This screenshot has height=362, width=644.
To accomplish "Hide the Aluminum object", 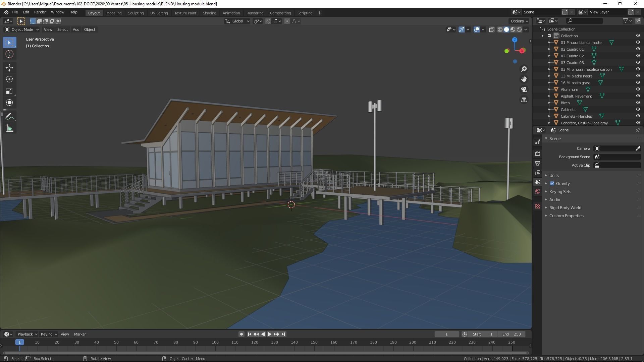I will pyautogui.click(x=638, y=89).
